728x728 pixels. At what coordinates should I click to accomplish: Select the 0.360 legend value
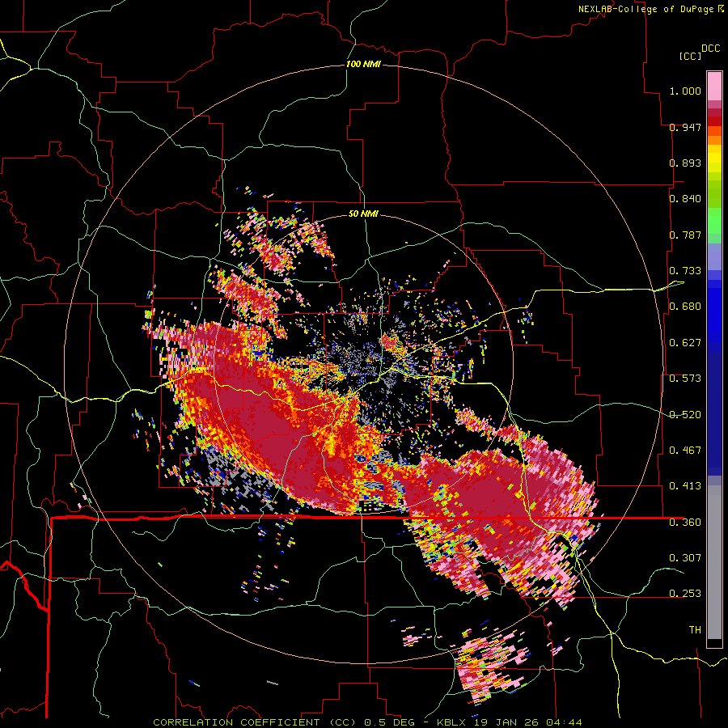tap(685, 523)
